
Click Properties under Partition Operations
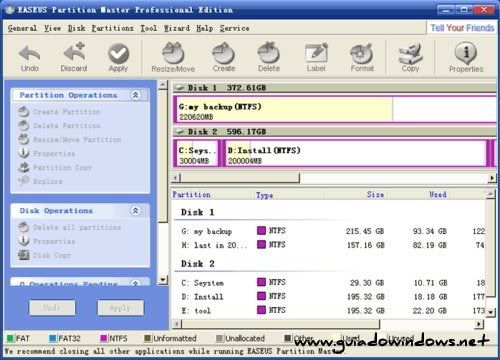(x=47, y=153)
